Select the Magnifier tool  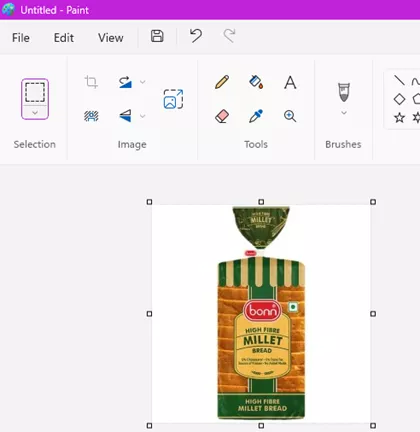coord(290,116)
